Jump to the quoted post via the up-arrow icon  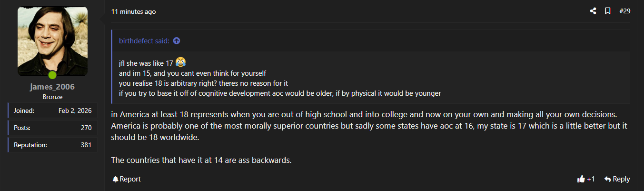tap(177, 41)
